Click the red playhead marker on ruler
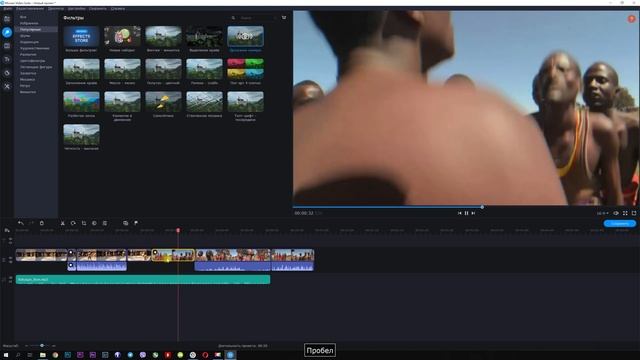This screenshot has height=360, width=640. coord(178,231)
